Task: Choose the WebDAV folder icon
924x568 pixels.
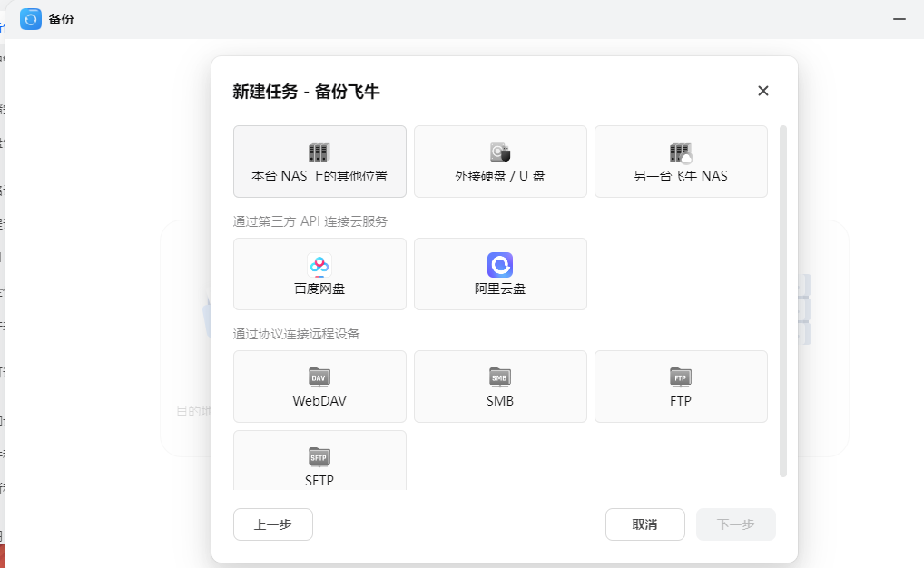Action: [319, 377]
